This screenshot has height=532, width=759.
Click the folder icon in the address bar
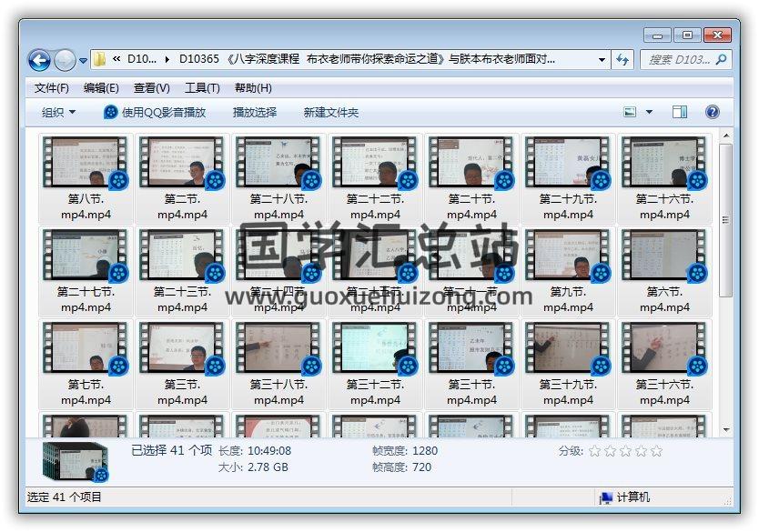click(x=100, y=60)
